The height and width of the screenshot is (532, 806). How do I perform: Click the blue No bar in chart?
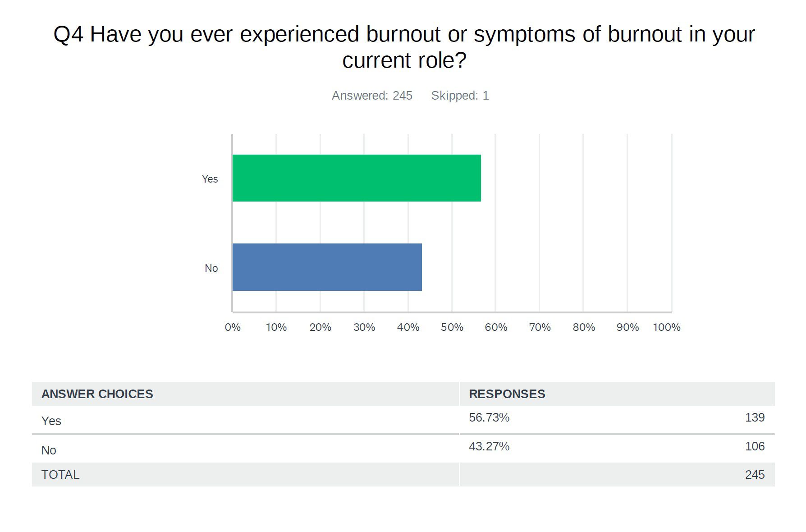pos(327,267)
